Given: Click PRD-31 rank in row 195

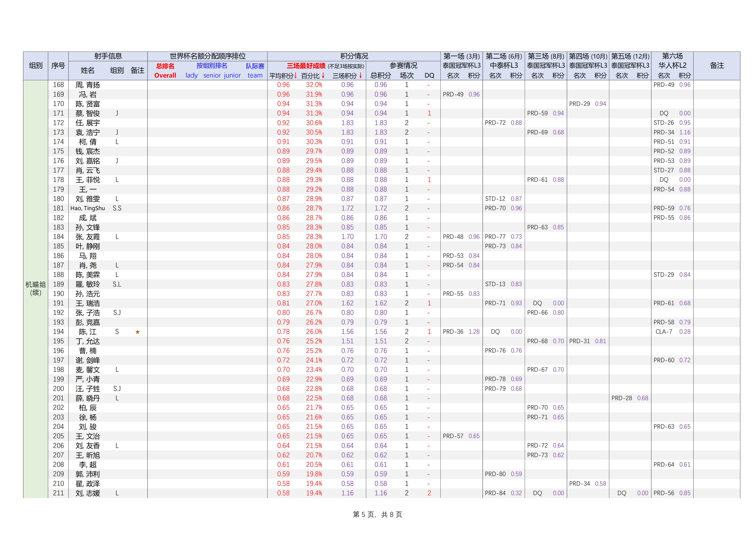Looking at the screenshot, I should pyautogui.click(x=579, y=341).
